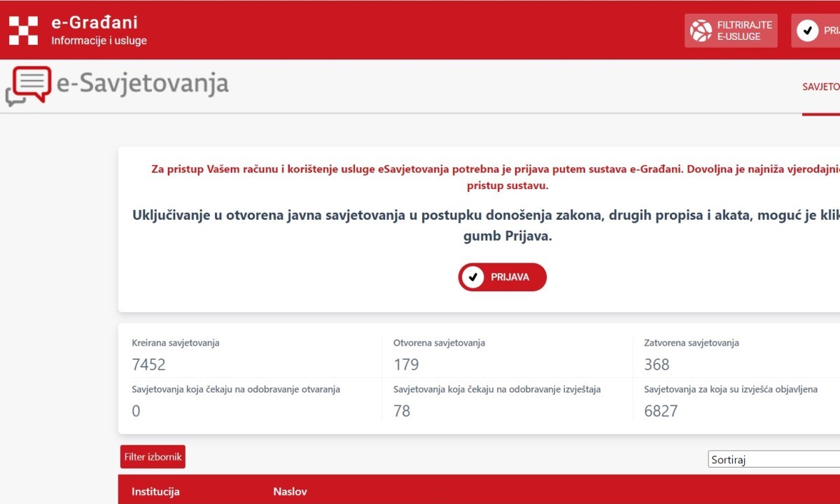Click the 'čekaju na odobravanje otvaranja' label
Viewport: 840px width, 504px height.
pos(236,389)
